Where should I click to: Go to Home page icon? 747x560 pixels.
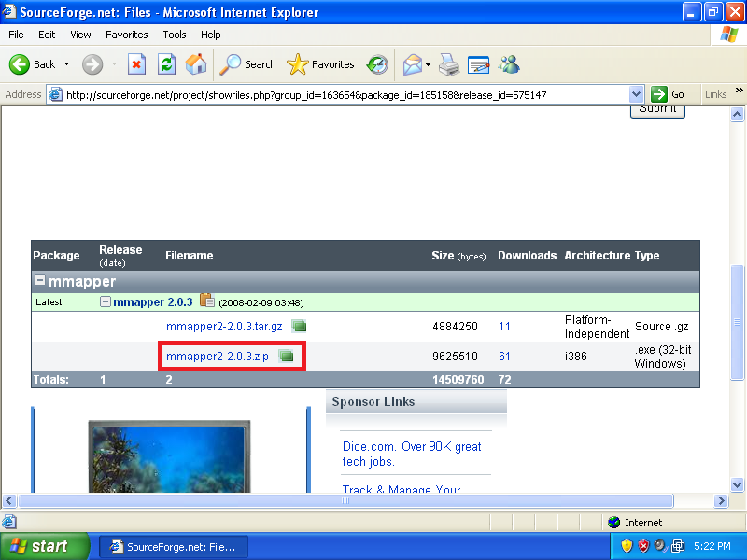click(196, 64)
